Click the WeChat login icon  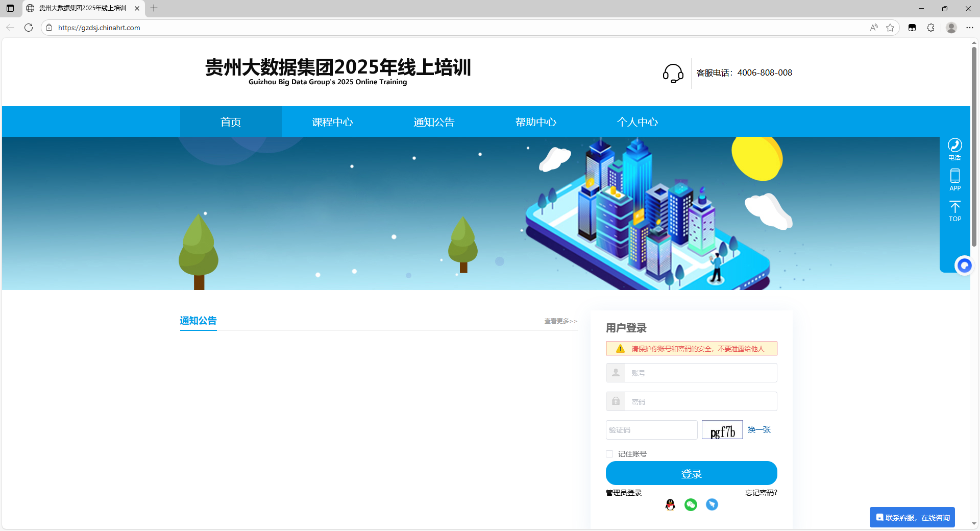(691, 504)
